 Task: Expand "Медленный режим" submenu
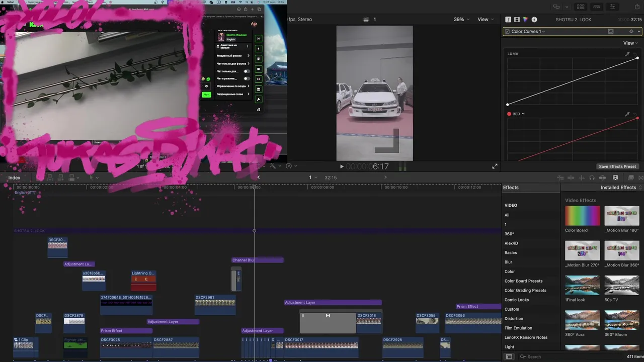pyautogui.click(x=233, y=56)
